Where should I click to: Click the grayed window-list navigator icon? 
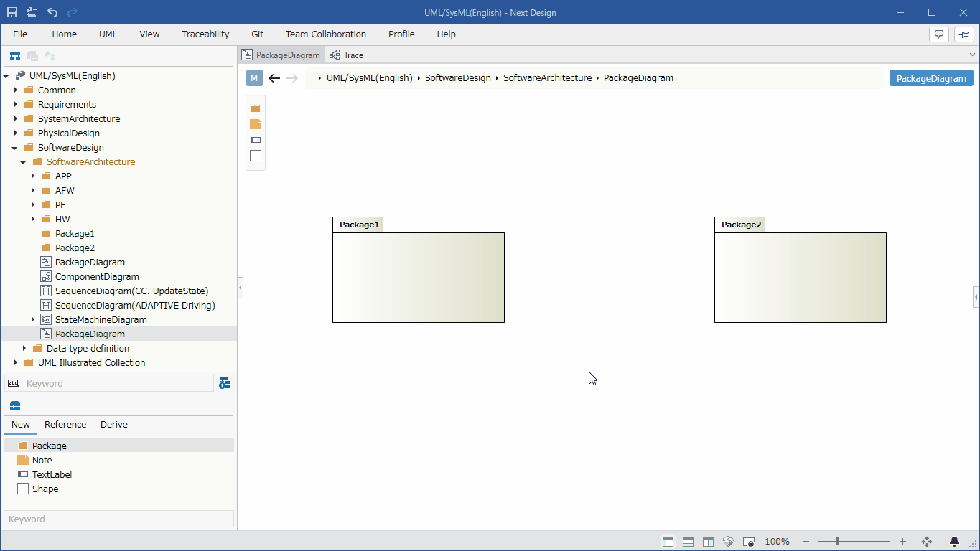(32, 56)
